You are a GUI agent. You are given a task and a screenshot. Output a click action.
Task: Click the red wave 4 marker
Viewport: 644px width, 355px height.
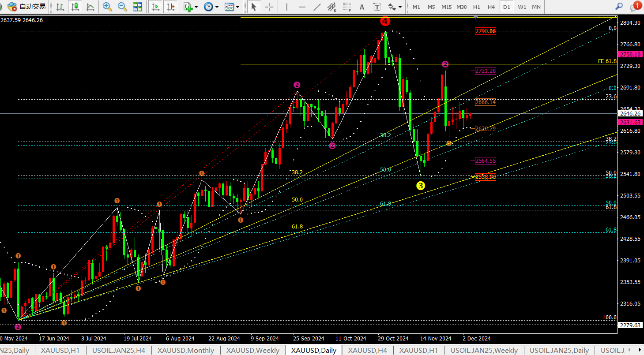click(x=385, y=21)
